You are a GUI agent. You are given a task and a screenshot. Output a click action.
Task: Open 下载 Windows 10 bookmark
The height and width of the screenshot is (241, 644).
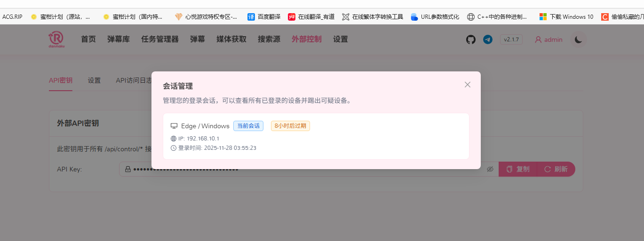click(566, 16)
